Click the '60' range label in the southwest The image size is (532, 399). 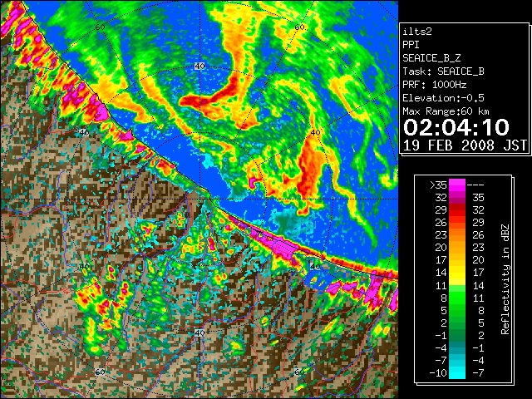point(100,372)
